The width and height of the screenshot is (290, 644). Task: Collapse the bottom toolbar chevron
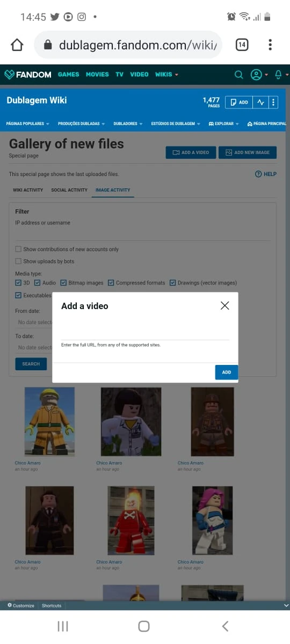(x=286, y=605)
